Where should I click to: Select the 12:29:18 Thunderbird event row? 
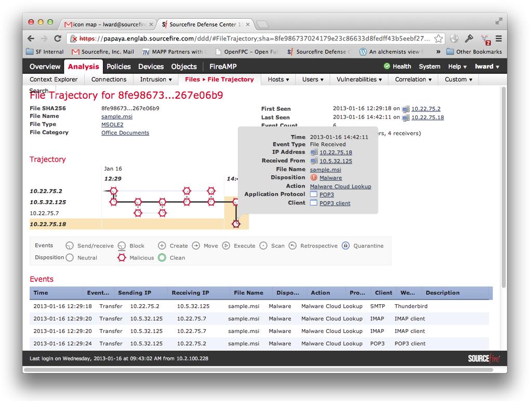click(259, 306)
